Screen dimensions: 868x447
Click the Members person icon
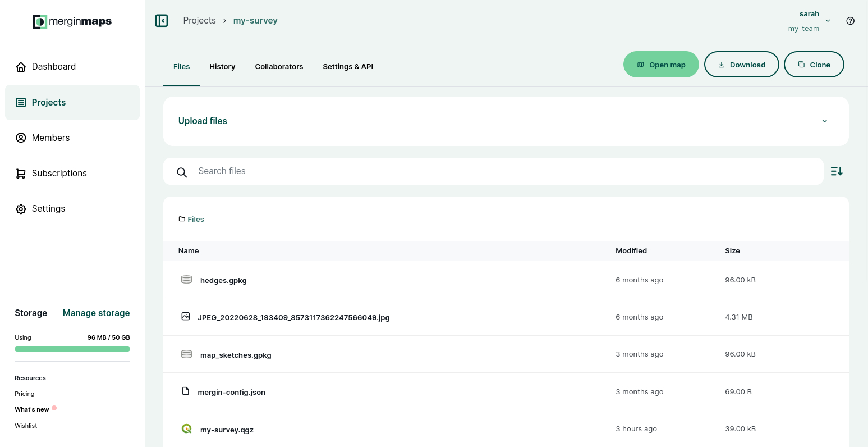[x=21, y=138]
